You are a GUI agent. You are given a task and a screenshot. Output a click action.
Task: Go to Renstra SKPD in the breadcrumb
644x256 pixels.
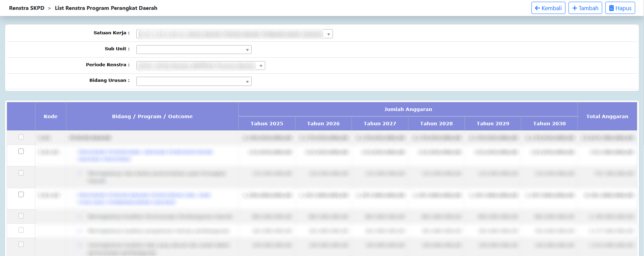tap(27, 8)
